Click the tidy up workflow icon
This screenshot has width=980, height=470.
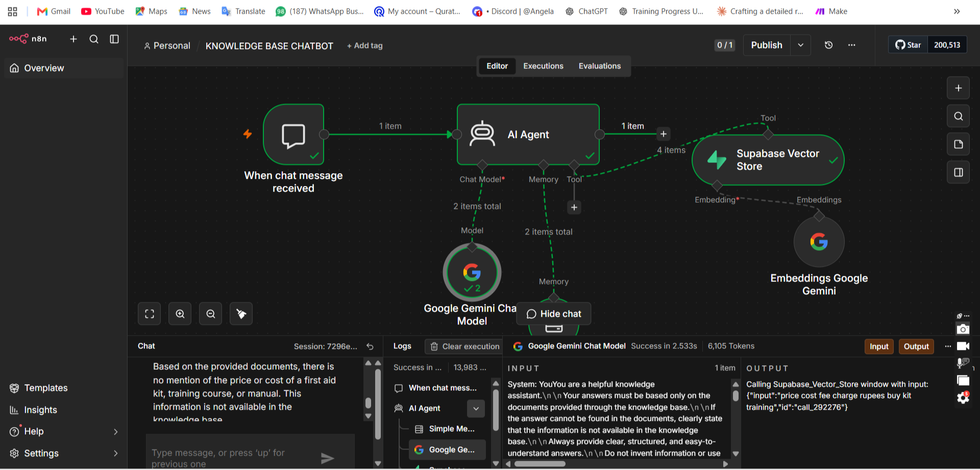tap(241, 314)
